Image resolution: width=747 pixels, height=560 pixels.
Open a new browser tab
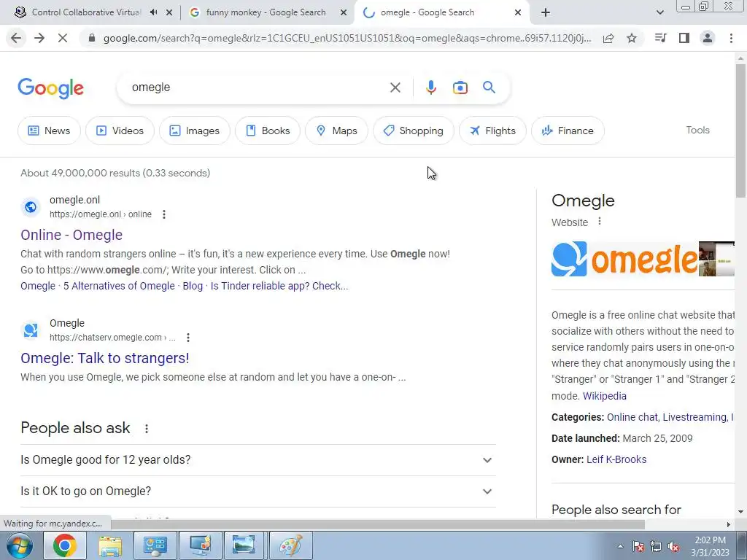click(x=546, y=12)
